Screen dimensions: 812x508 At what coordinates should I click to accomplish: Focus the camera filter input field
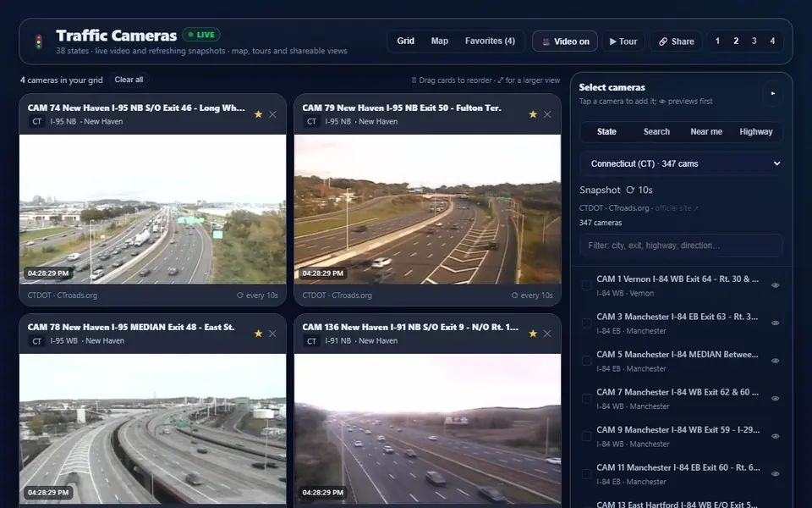point(681,246)
